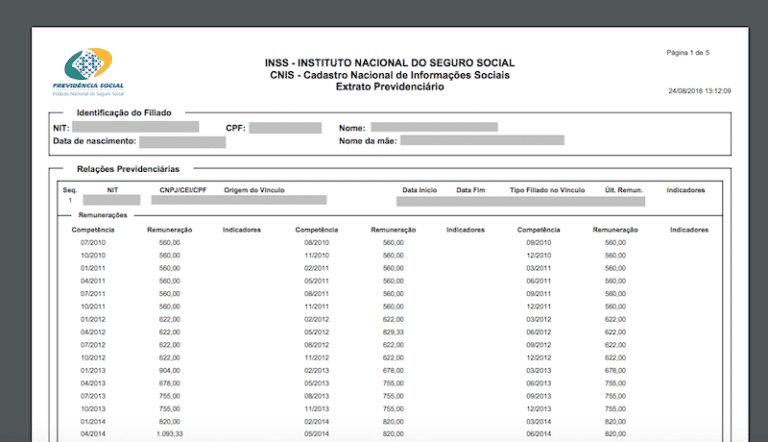Screen dimensions: 768x442
Task: Select the competência cell 05/2012
Action: (x=316, y=332)
